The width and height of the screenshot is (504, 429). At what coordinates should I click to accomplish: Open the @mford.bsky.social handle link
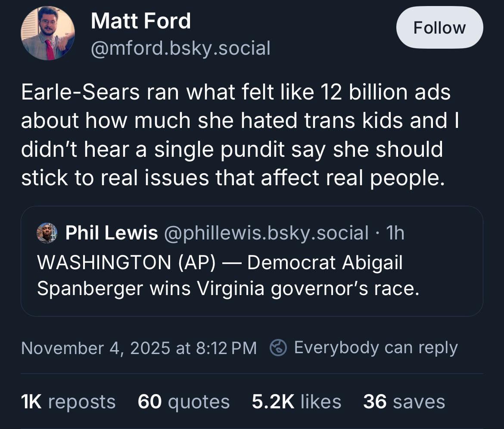[180, 48]
